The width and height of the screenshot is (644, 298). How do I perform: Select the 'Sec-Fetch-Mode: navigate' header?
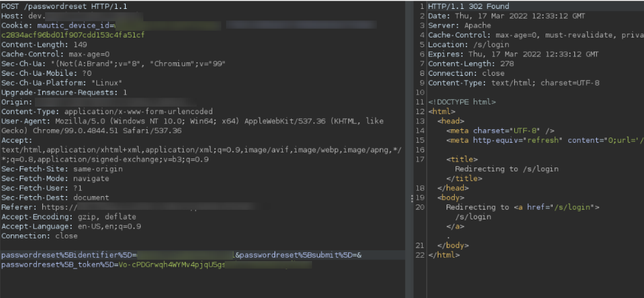[x=55, y=178]
